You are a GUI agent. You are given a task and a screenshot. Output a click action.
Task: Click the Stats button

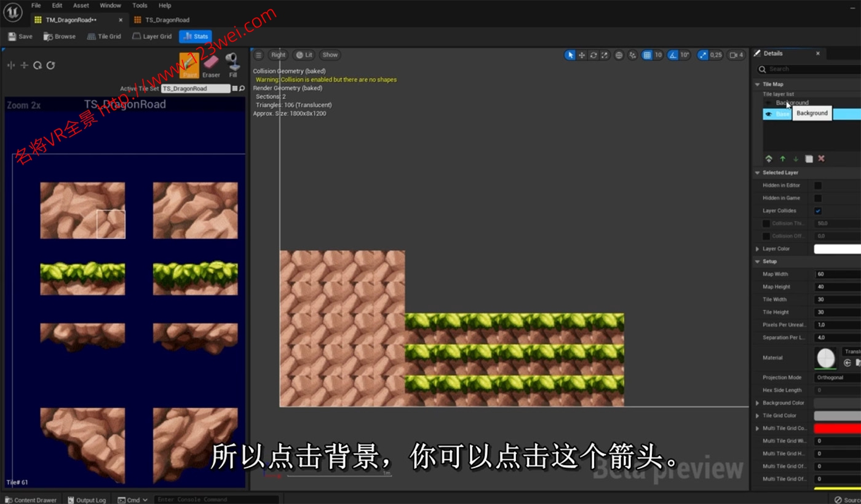coord(196,36)
